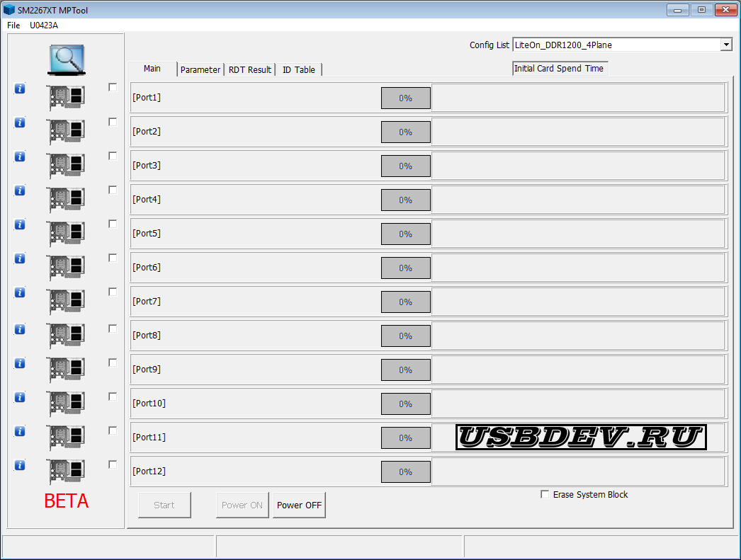Image resolution: width=741 pixels, height=560 pixels.
Task: Open info for Port4 device
Action: [19, 190]
